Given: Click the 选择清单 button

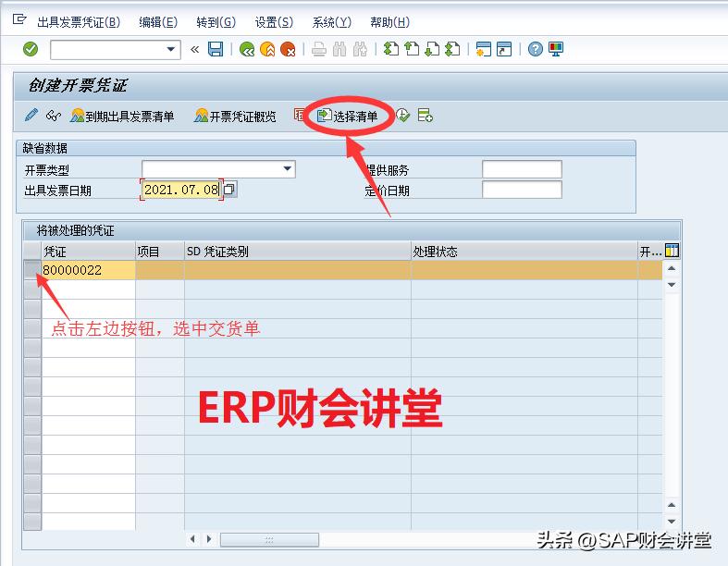Looking at the screenshot, I should [347, 117].
